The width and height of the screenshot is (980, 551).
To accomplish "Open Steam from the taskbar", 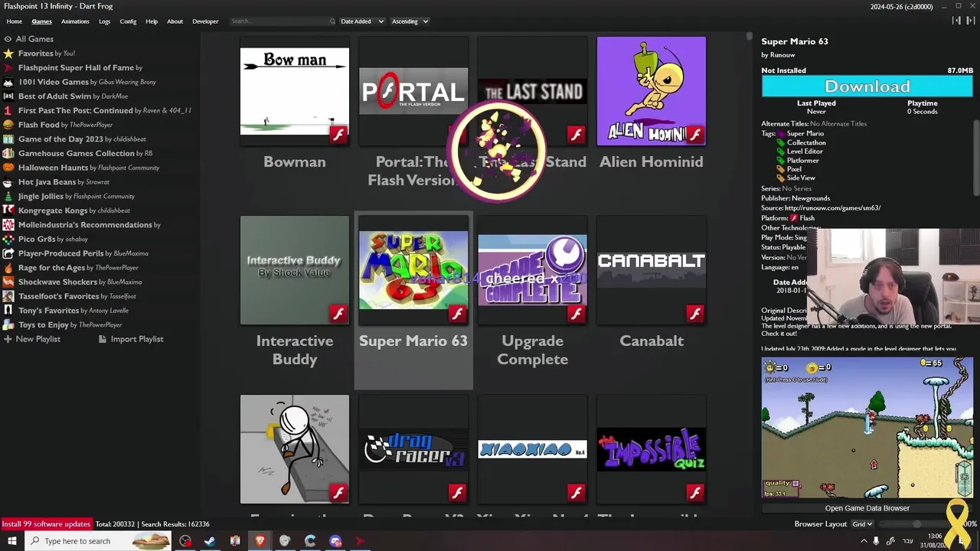I will [210, 541].
